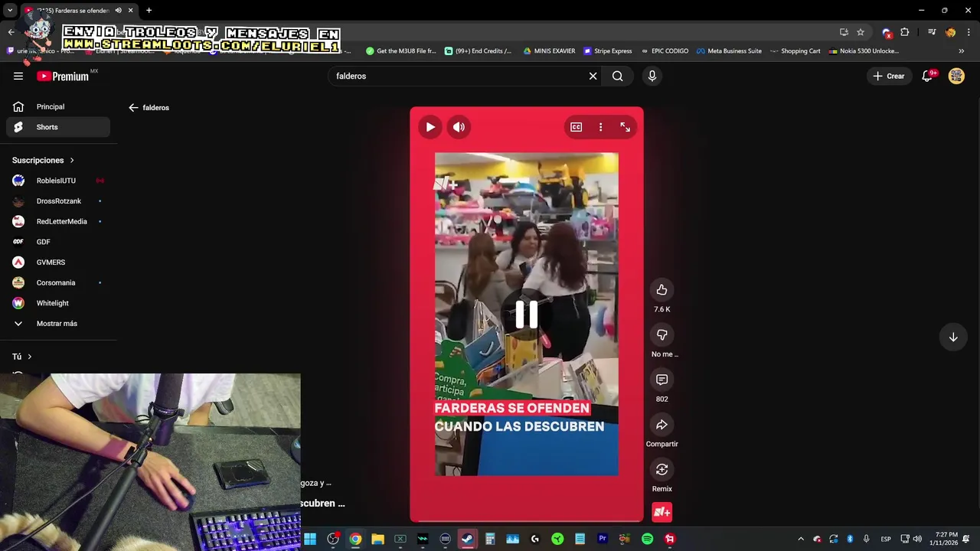
Task: Open Windows Start menu
Action: click(310, 540)
